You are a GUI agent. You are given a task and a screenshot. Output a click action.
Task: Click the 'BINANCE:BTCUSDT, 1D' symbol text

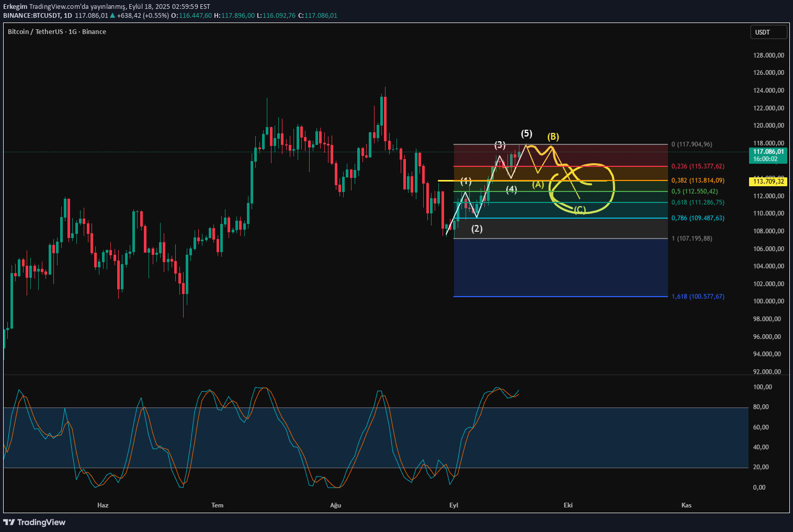(x=38, y=16)
